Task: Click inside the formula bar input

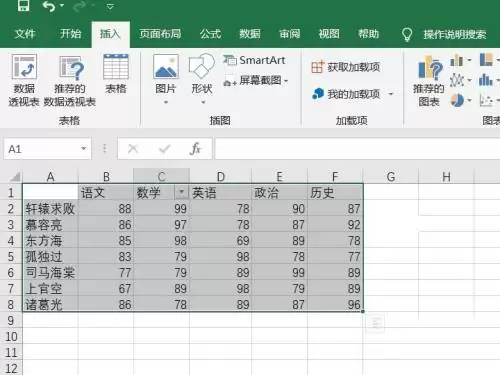Action: (x=357, y=149)
